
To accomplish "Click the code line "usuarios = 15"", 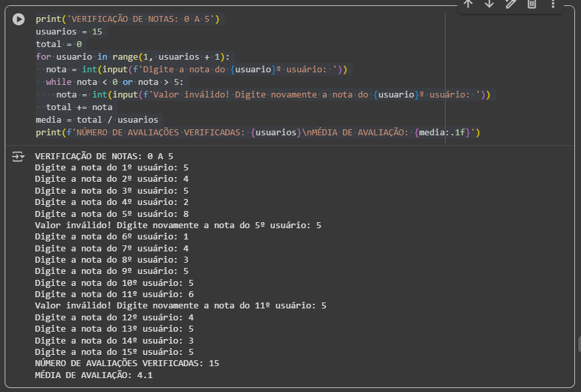I will coord(69,31).
